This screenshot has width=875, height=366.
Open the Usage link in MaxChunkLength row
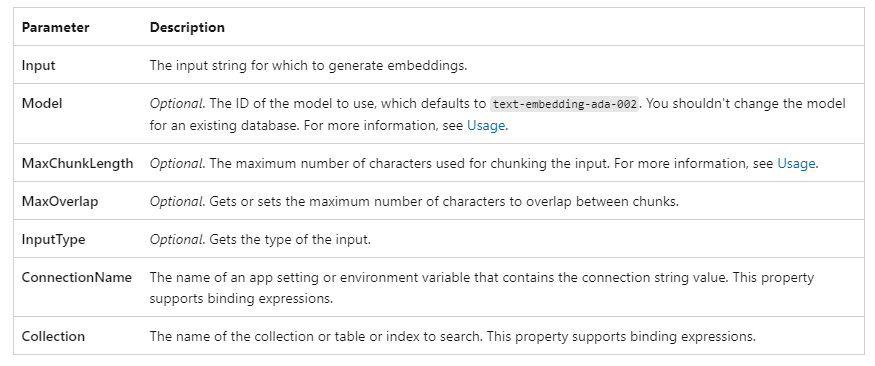pos(796,163)
